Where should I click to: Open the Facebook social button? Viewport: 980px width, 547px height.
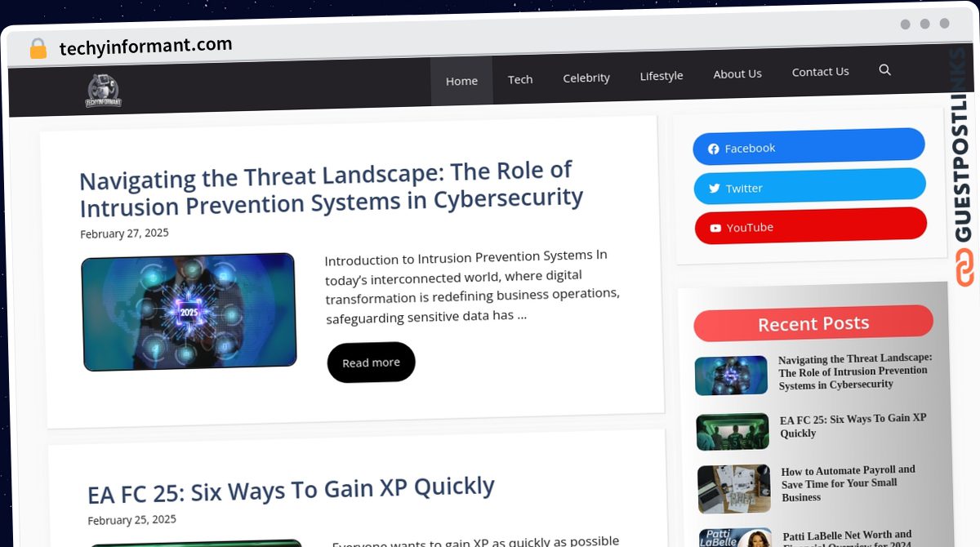tap(808, 147)
